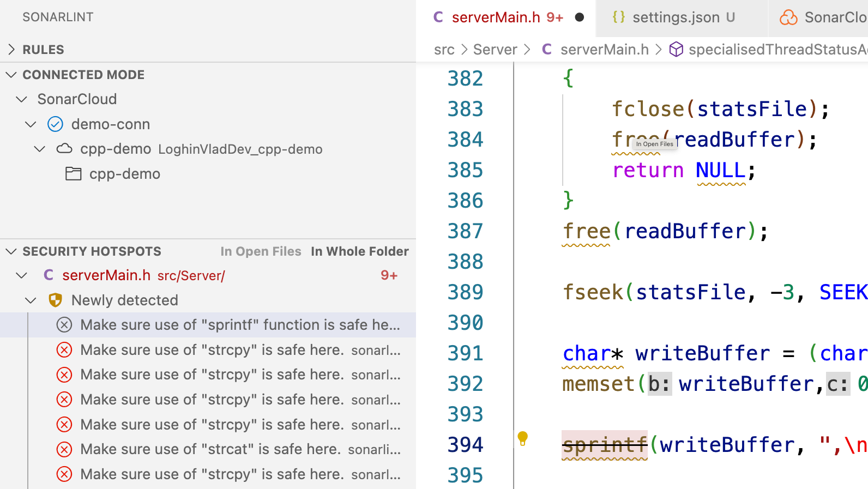The height and width of the screenshot is (489, 868).
Task: Click line number 394 in the gutter
Action: tap(465, 445)
